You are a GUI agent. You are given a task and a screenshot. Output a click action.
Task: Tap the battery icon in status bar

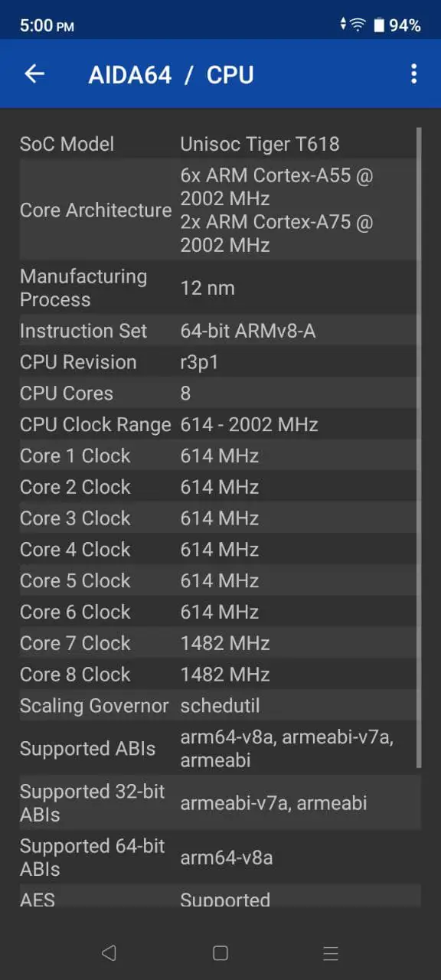tap(379, 25)
